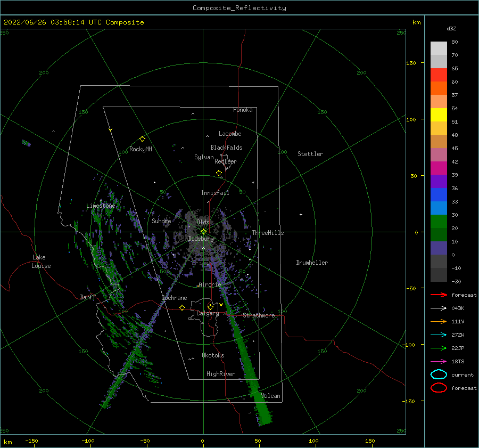The image size is (479, 448).
Task: Click the Lake Louise label
Action: pos(41,262)
